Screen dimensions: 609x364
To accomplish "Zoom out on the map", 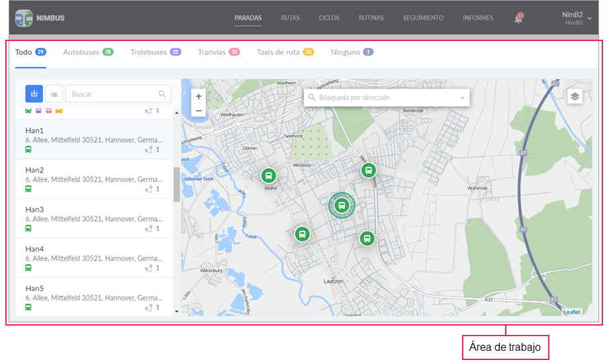I will click(199, 111).
